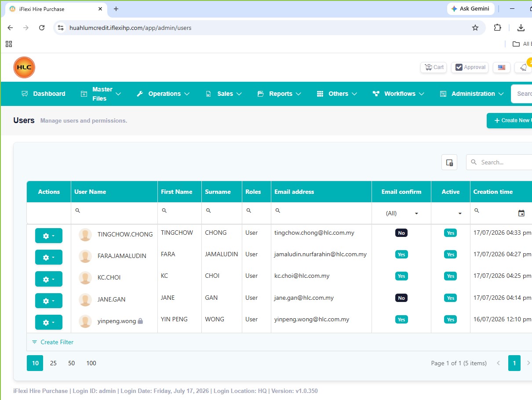Click FARA.JAMALUDIN avatar
This screenshot has width=532, height=400.
pyautogui.click(x=85, y=256)
